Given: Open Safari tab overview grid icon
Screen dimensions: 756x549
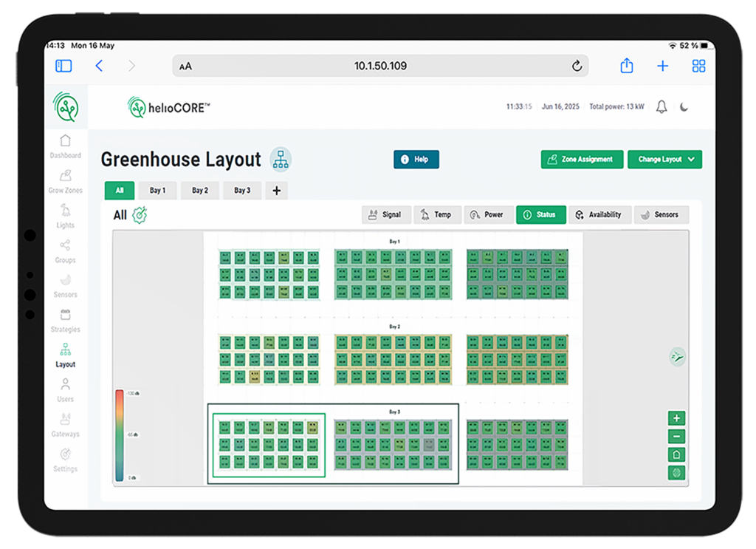Looking at the screenshot, I should pos(698,66).
